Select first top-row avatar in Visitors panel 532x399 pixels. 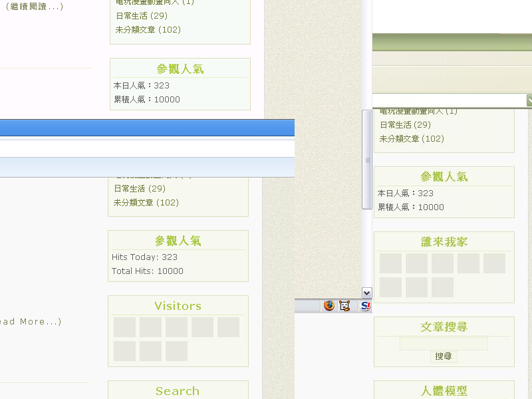pyautogui.click(x=124, y=327)
